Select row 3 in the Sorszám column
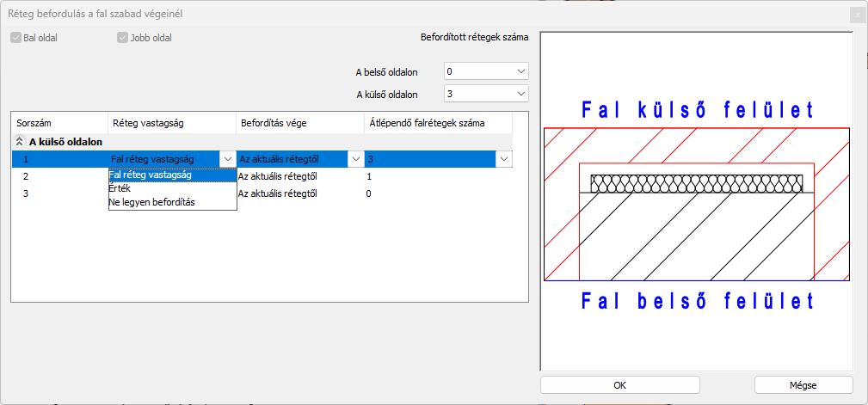 point(27,194)
